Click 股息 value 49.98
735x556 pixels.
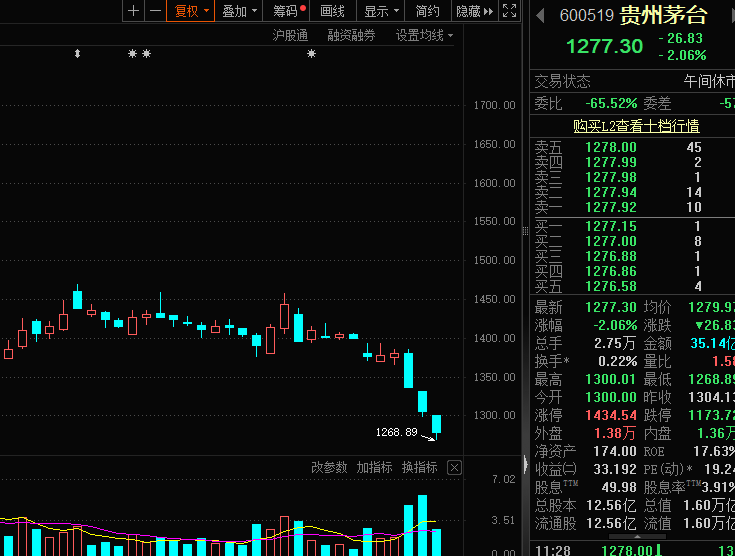click(x=619, y=488)
